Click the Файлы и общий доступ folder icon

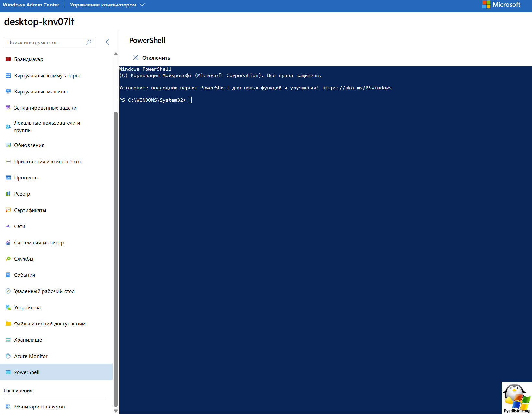coord(8,323)
